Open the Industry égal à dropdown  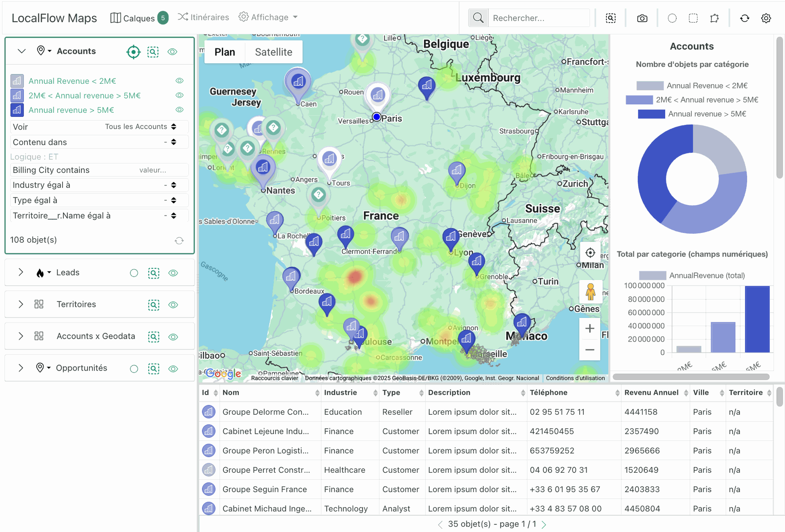[173, 185]
